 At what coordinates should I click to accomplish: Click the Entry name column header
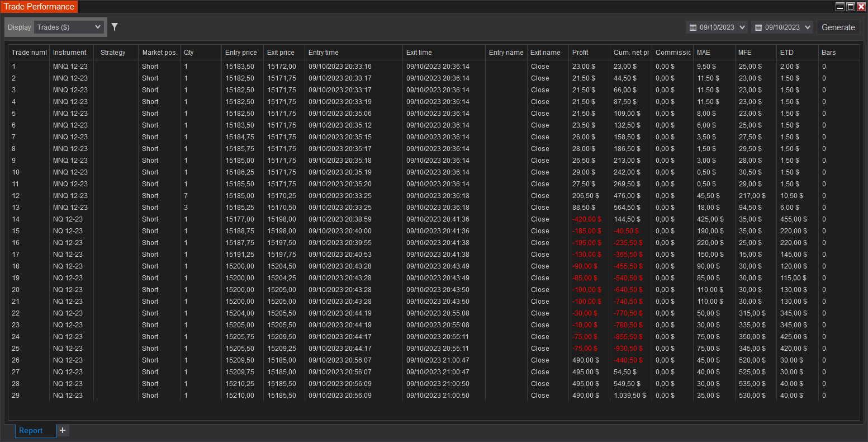506,53
